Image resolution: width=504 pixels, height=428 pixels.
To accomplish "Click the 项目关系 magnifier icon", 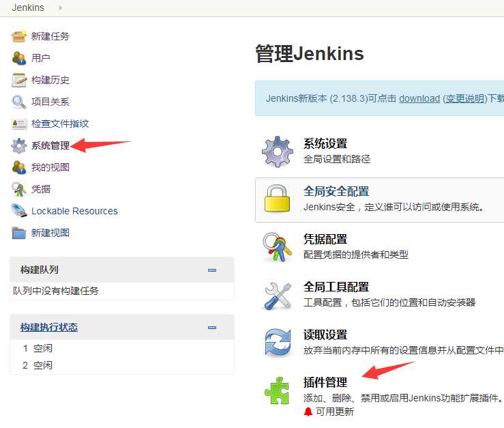I will pos(18,102).
